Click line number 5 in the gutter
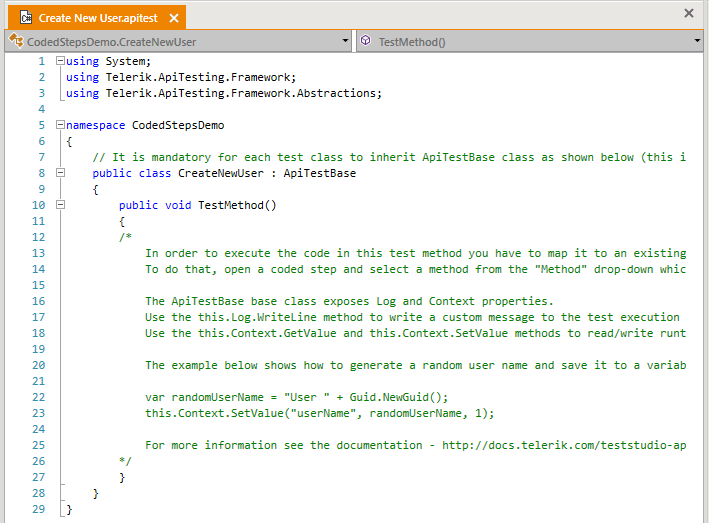The height and width of the screenshot is (523, 709). click(42, 125)
